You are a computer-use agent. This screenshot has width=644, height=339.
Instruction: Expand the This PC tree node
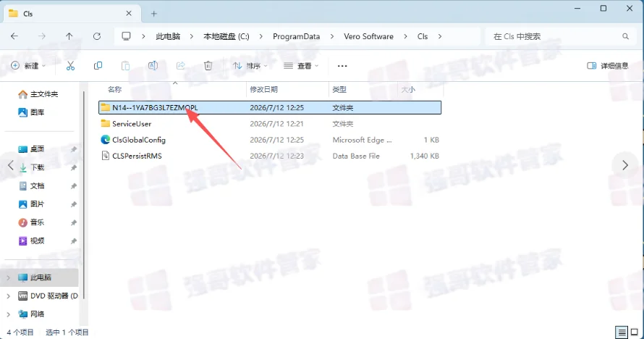tap(8, 277)
